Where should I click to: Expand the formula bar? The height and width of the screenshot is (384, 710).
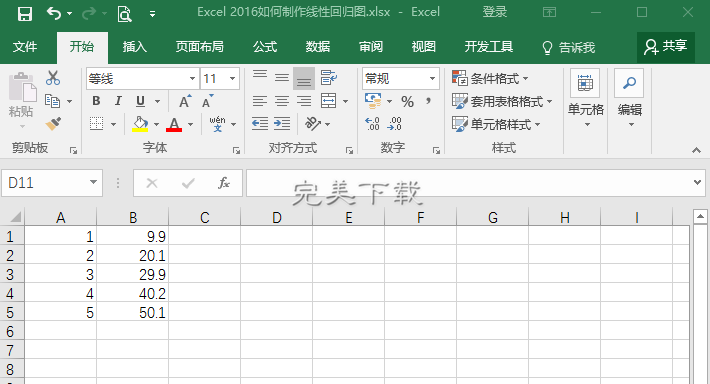tap(697, 182)
